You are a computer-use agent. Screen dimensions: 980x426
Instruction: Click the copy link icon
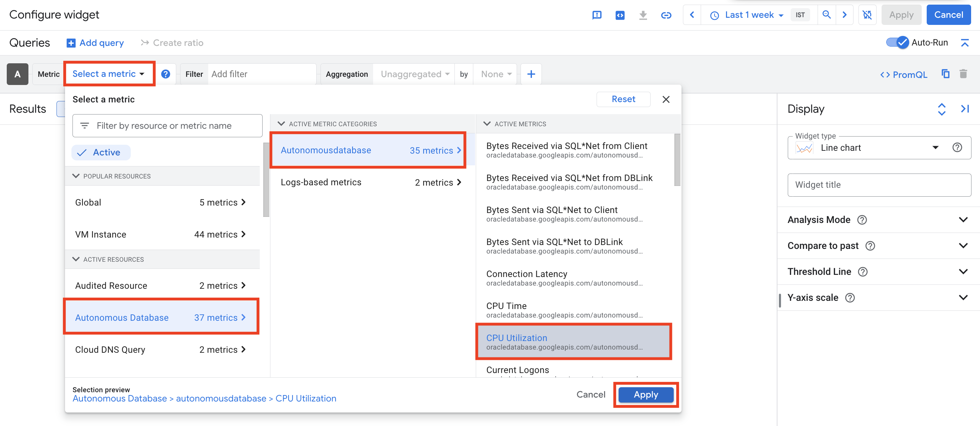666,15
